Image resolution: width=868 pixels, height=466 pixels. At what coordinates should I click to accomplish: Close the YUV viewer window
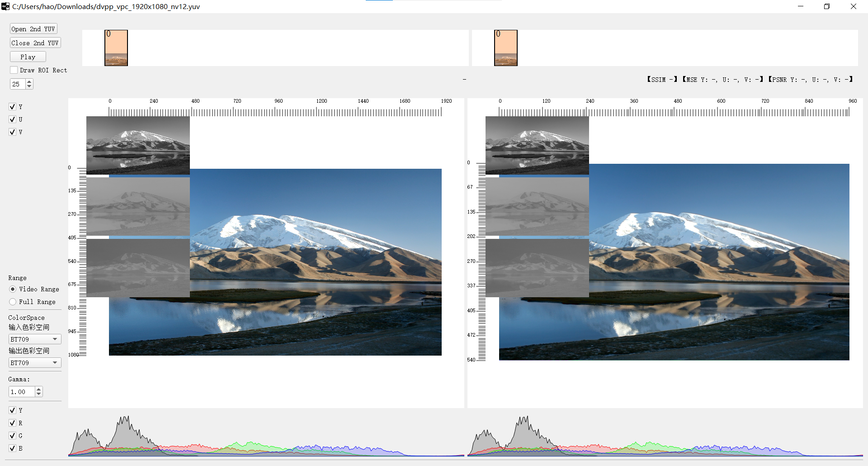pyautogui.click(x=854, y=6)
